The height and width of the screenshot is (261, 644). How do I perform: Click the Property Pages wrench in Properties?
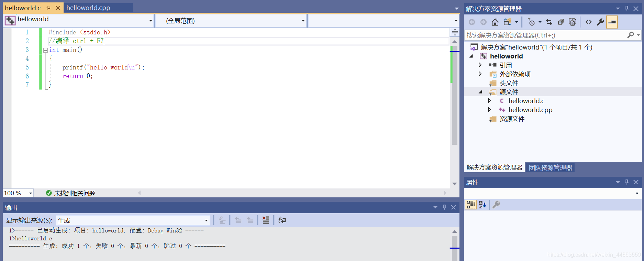coord(496,205)
